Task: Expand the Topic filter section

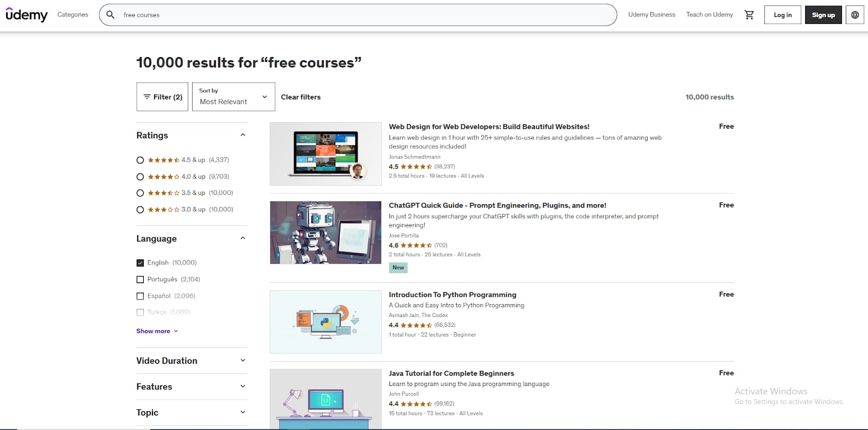Action: tap(191, 413)
